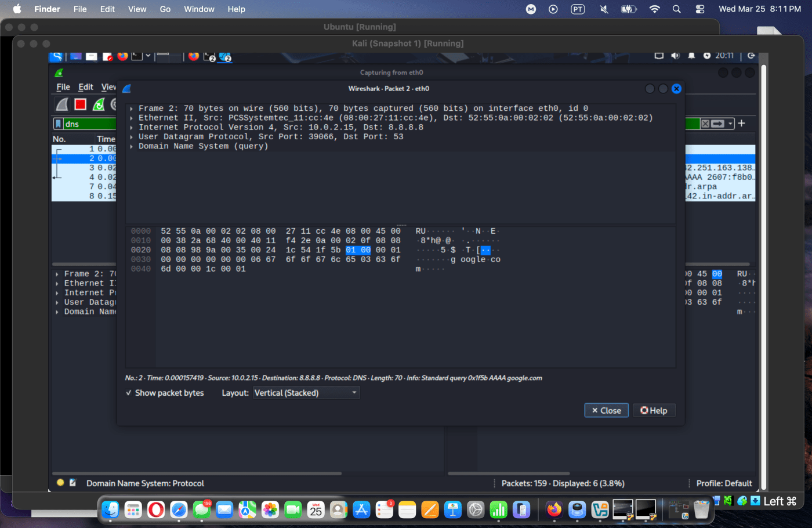Open macOS Go menu
The height and width of the screenshot is (528, 812).
(x=165, y=9)
